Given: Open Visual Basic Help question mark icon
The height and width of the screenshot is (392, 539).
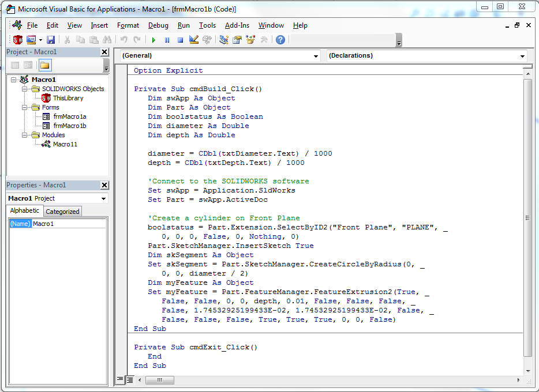Looking at the screenshot, I should (280, 40).
